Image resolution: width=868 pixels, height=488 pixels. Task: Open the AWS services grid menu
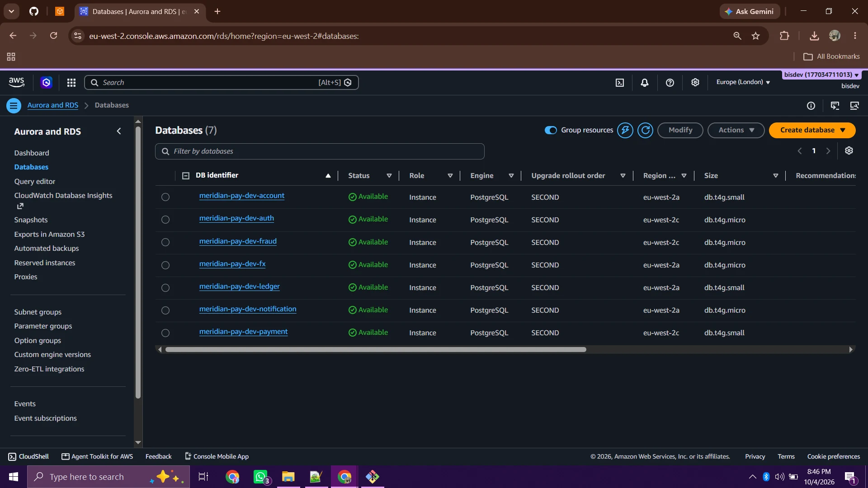click(71, 83)
